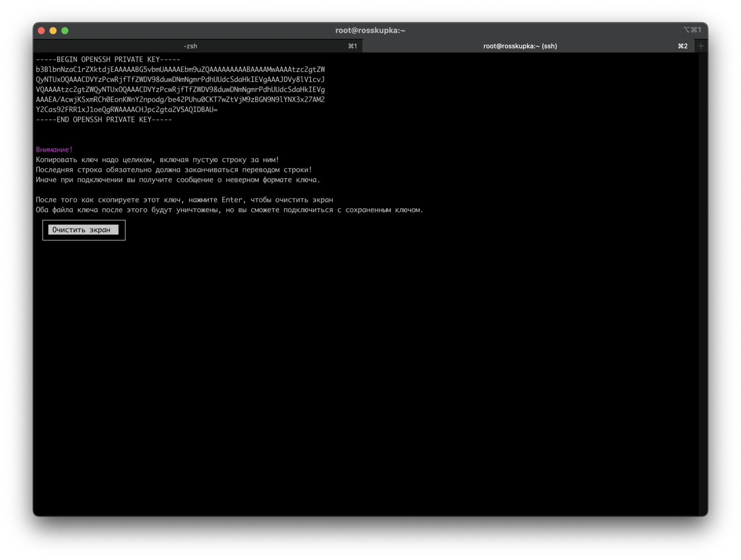Image resolution: width=741 pixels, height=560 pixels.
Task: Click line 'После того как скопируете этот ключ'
Action: click(x=184, y=200)
